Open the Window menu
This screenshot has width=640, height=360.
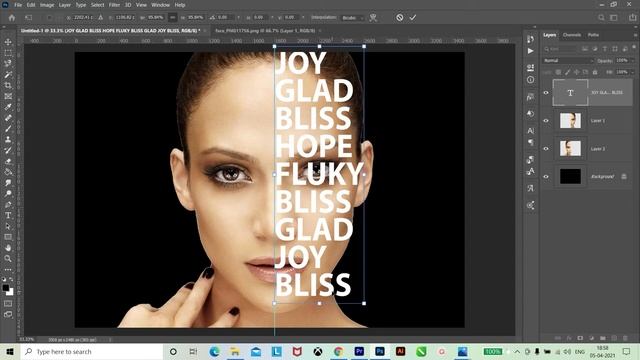(160, 5)
